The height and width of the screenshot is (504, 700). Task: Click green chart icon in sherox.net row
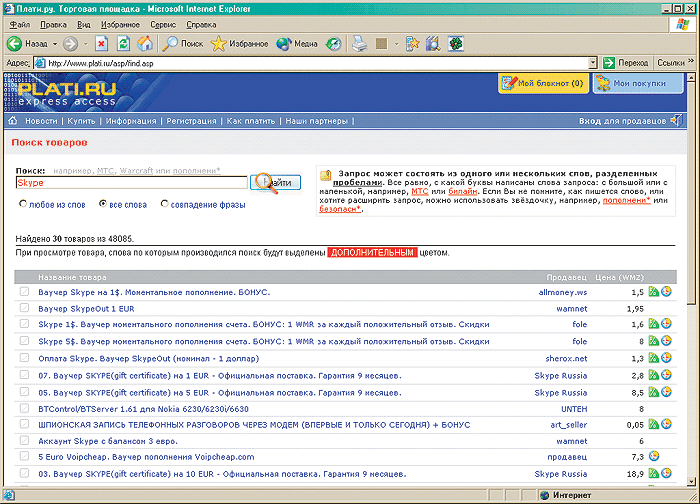click(x=654, y=358)
